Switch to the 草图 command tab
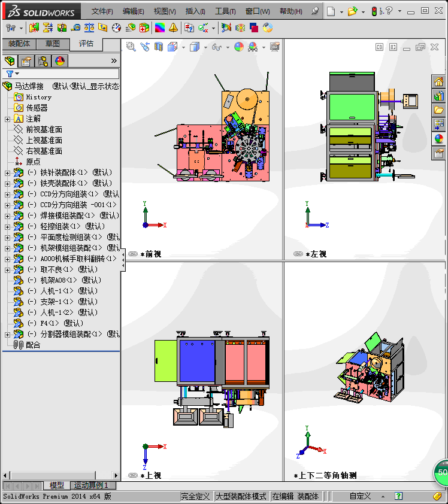 (x=53, y=44)
